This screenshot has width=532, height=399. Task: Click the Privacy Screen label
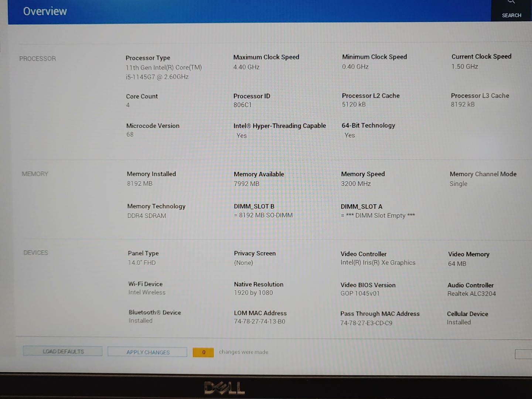(255, 253)
